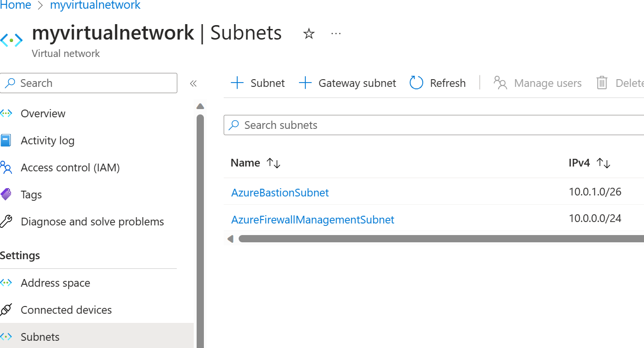Viewport: 644px width, 348px height.
Task: Add a Gateway subnet
Action: point(347,83)
